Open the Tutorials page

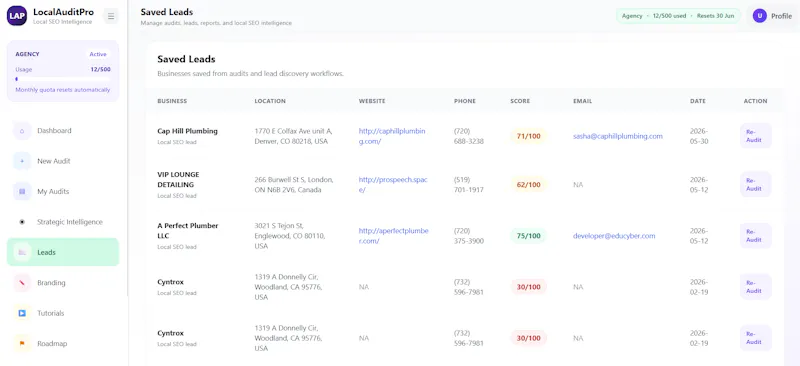coord(63,313)
